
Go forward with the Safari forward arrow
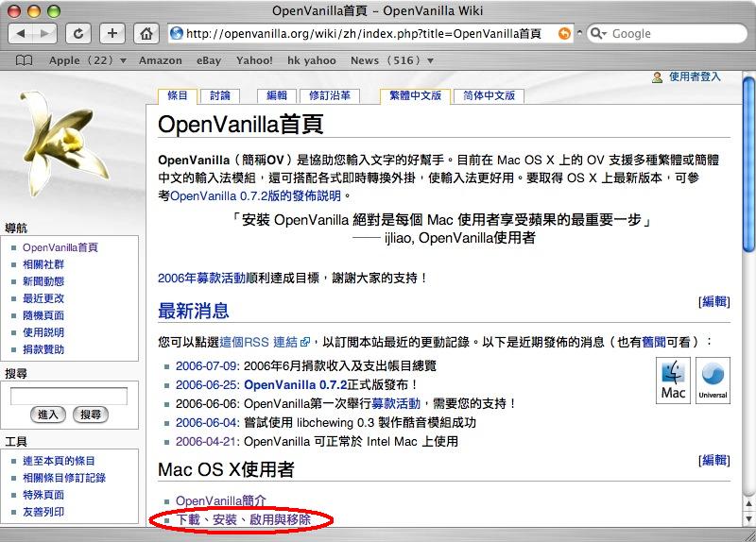point(44,33)
